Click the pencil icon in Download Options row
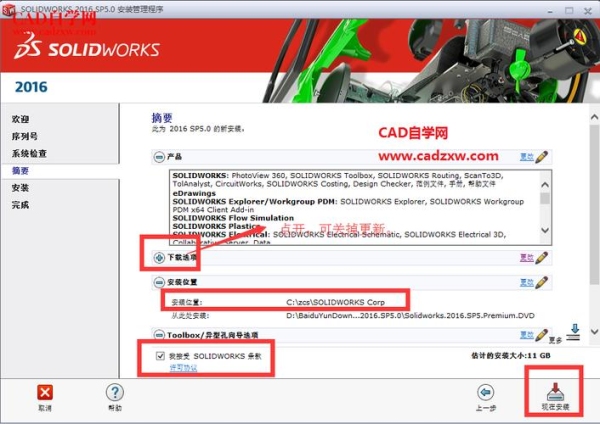 (x=541, y=258)
